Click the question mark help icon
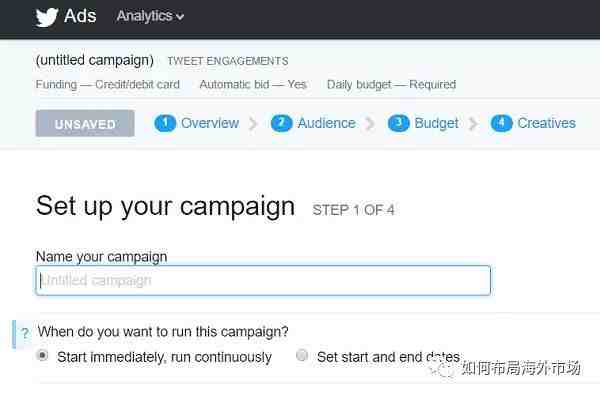The image size is (600, 395). coord(25,333)
